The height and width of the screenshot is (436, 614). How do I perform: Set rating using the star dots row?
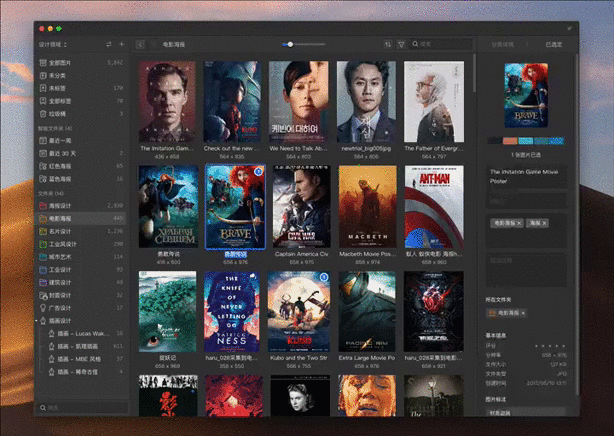550,346
